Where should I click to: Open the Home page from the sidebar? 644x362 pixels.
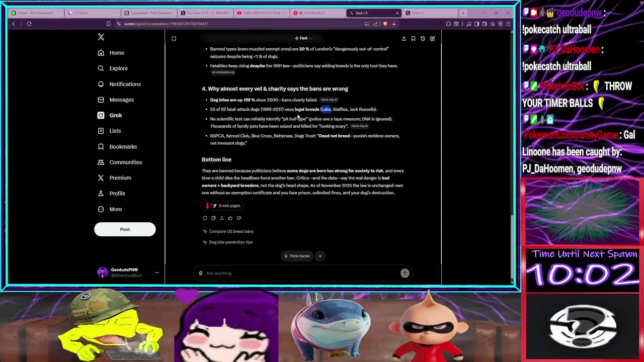[x=111, y=53]
